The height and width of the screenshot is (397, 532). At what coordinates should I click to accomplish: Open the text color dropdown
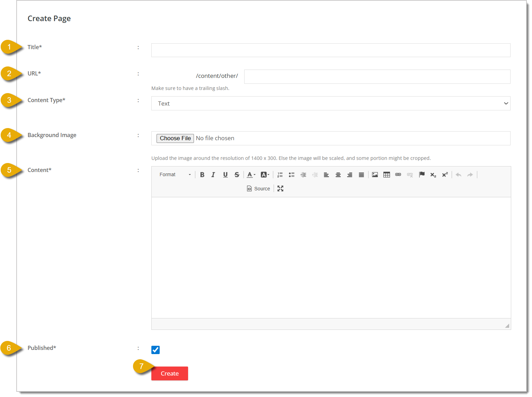click(x=251, y=175)
